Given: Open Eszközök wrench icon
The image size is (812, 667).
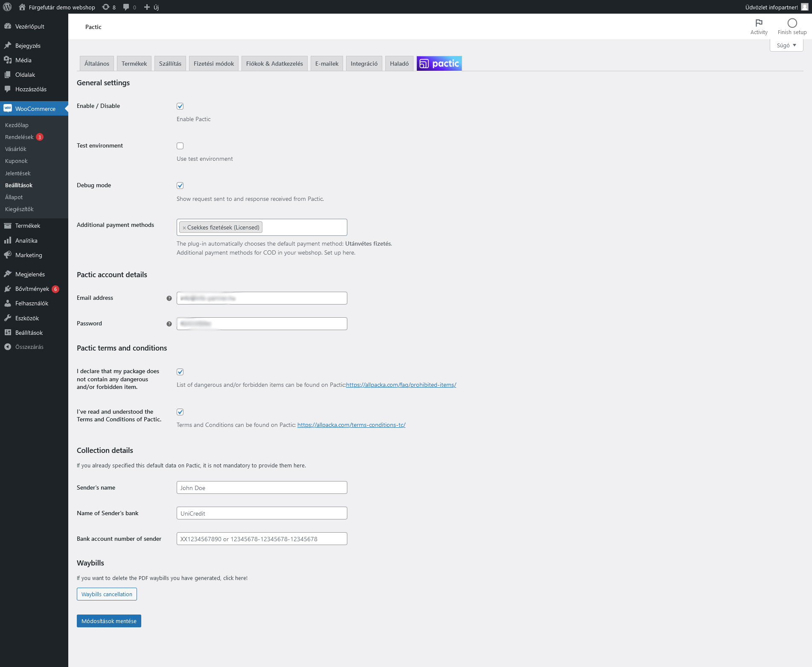Looking at the screenshot, I should click(8, 318).
